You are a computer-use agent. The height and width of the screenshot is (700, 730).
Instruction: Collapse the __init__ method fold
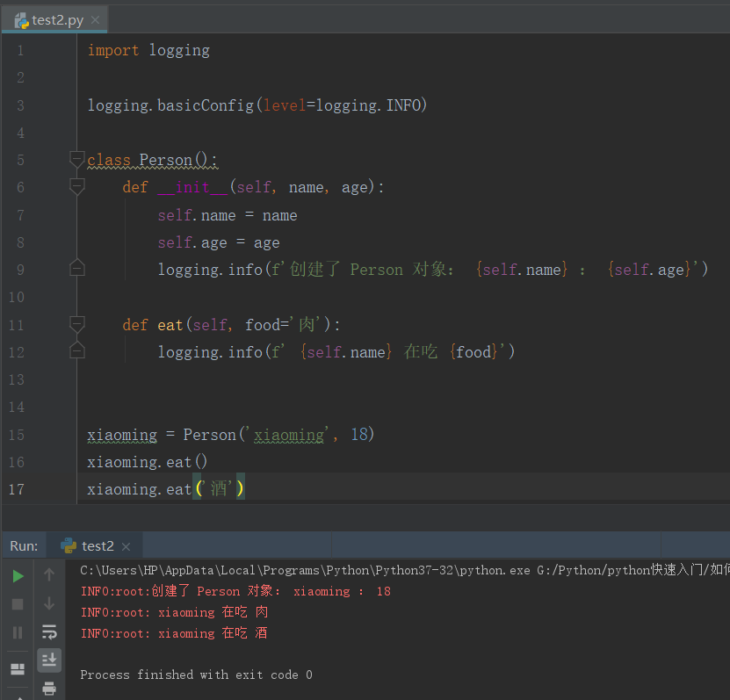(76, 186)
